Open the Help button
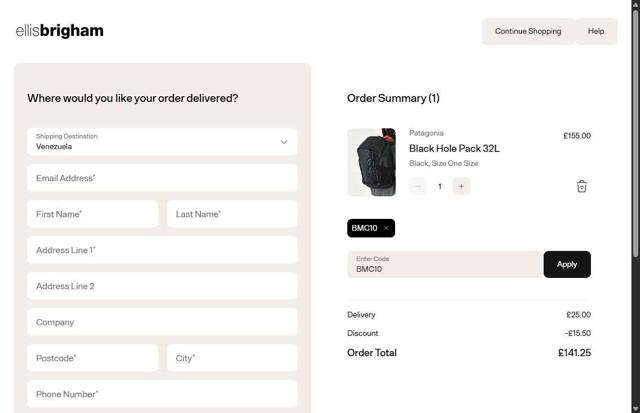The width and height of the screenshot is (640, 413). coord(596,31)
